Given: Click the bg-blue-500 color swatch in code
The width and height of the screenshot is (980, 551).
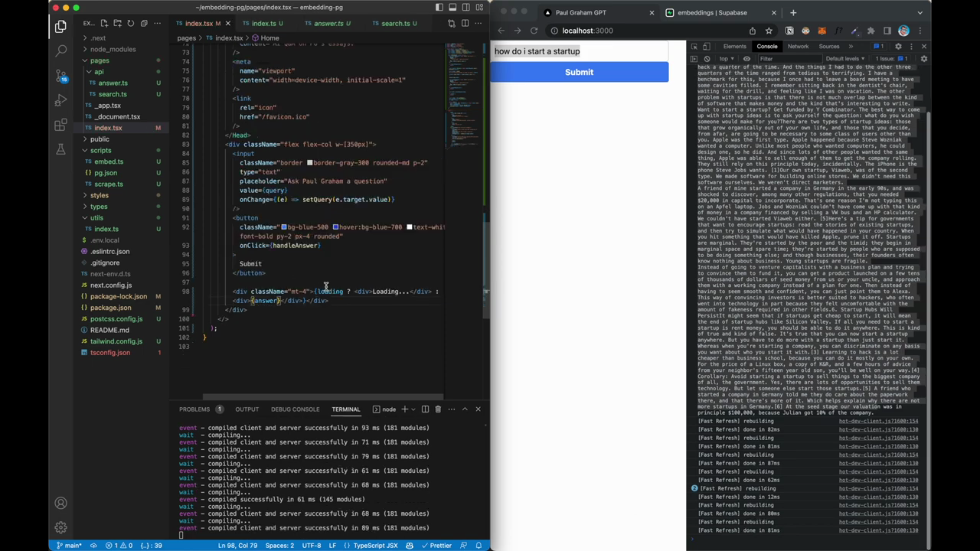Looking at the screenshot, I should coord(284,227).
